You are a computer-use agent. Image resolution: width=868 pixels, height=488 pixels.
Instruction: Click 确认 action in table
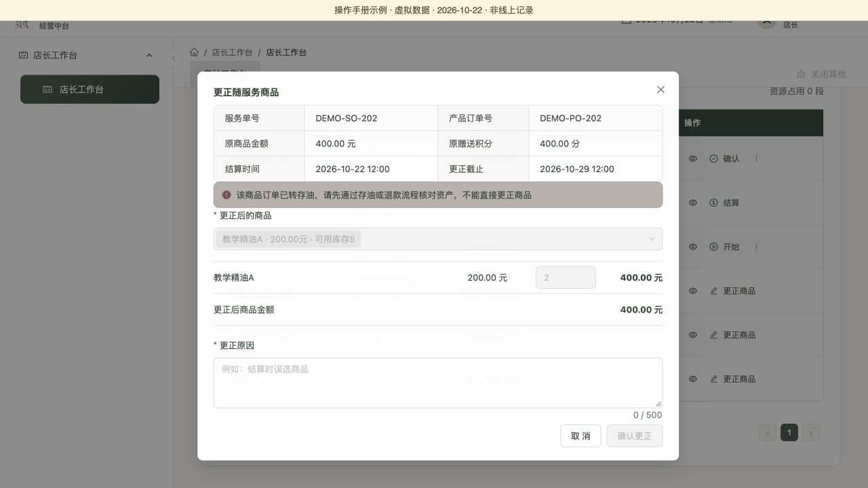(x=724, y=159)
